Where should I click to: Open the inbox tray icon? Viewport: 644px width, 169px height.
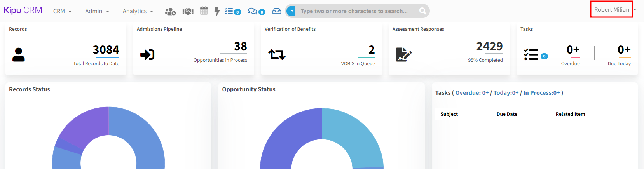pos(277,11)
